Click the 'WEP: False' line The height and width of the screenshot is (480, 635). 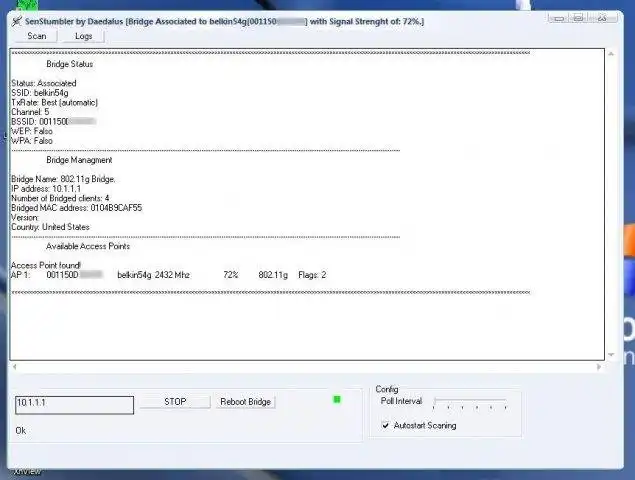point(32,131)
